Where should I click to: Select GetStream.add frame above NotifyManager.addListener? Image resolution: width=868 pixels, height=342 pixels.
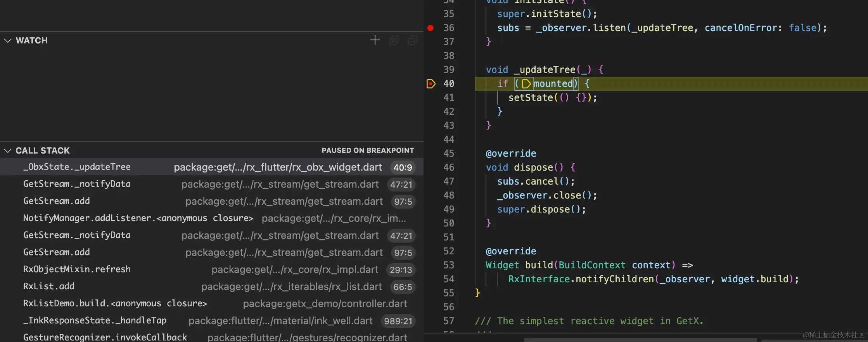[212, 201]
